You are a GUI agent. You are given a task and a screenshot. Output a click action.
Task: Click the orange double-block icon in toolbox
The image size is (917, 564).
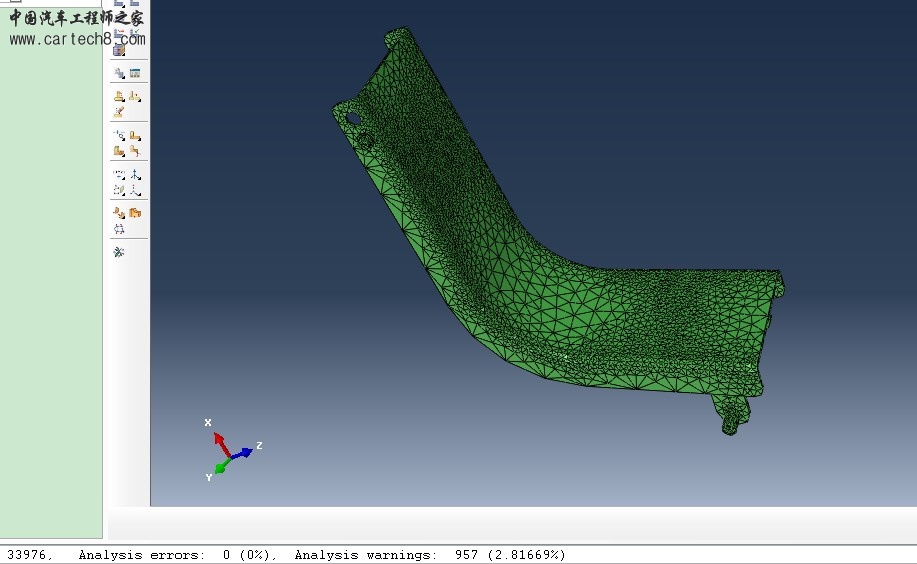(x=135, y=212)
